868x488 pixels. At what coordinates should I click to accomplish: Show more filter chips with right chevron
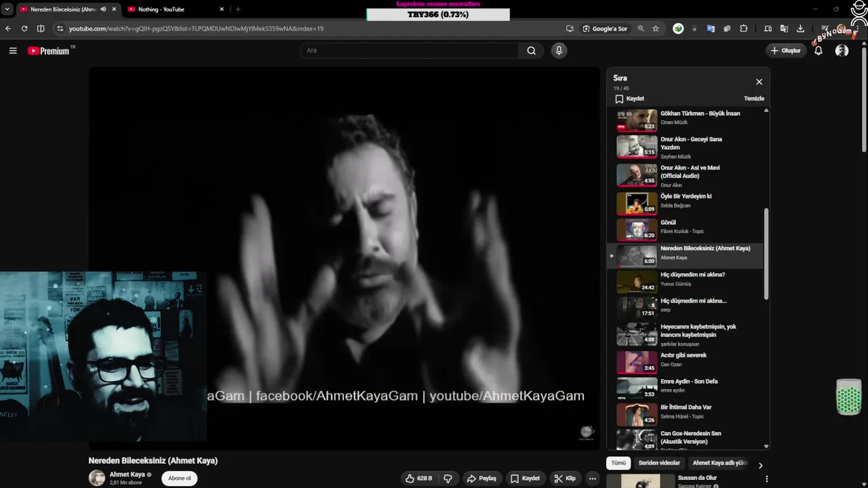(x=760, y=465)
